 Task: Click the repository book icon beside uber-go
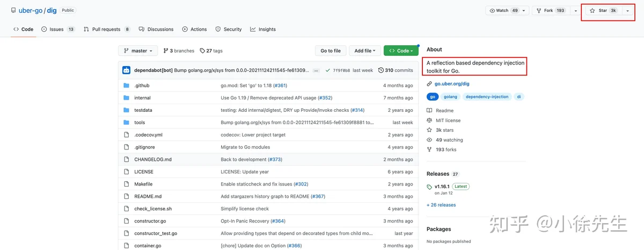coord(14,10)
